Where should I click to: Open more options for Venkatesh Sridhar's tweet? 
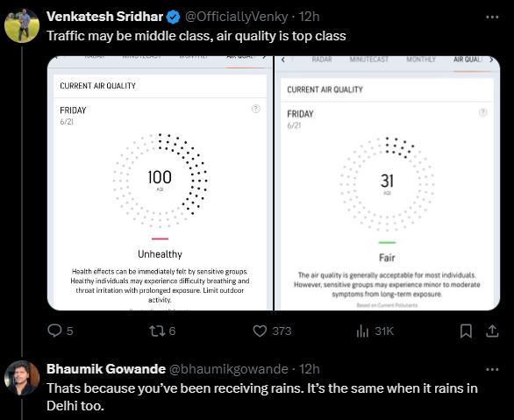492,17
